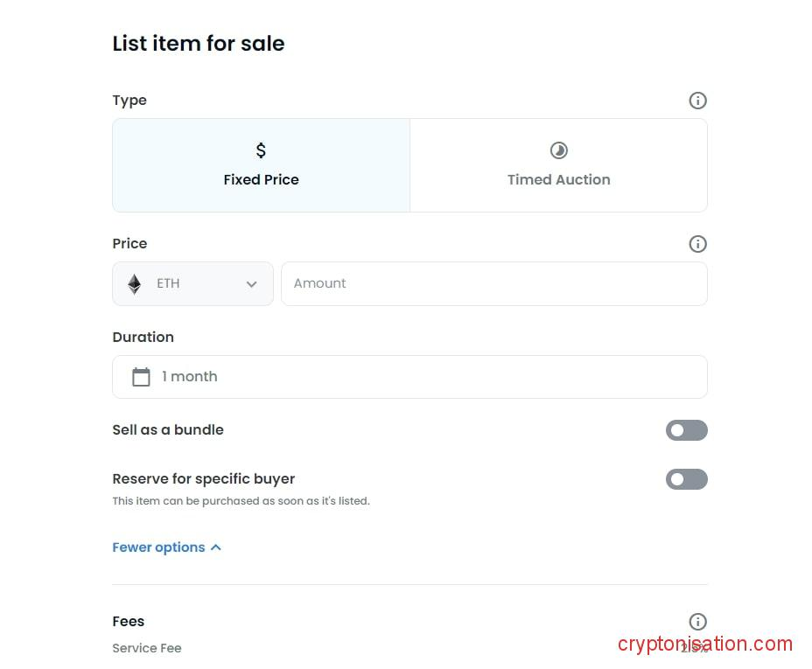Collapse the Fewer options chevron

coord(216,547)
